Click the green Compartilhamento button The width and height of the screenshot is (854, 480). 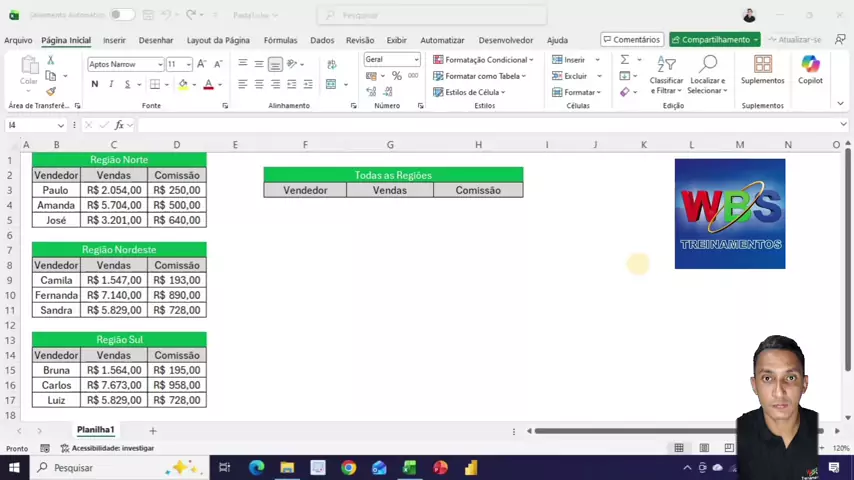(x=714, y=40)
